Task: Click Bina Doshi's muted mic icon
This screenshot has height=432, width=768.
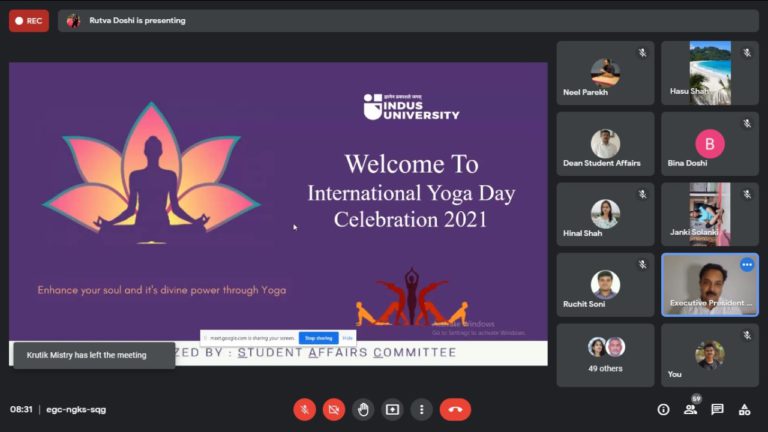Action: point(747,123)
